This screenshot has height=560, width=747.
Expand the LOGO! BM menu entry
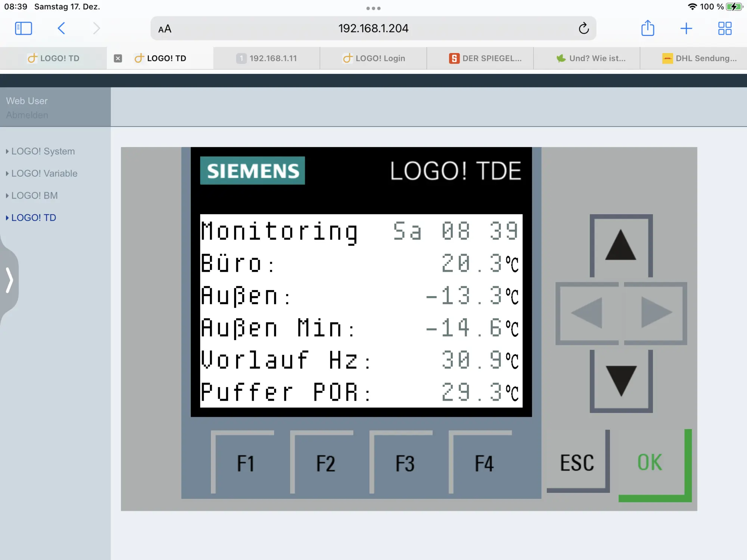(x=34, y=196)
